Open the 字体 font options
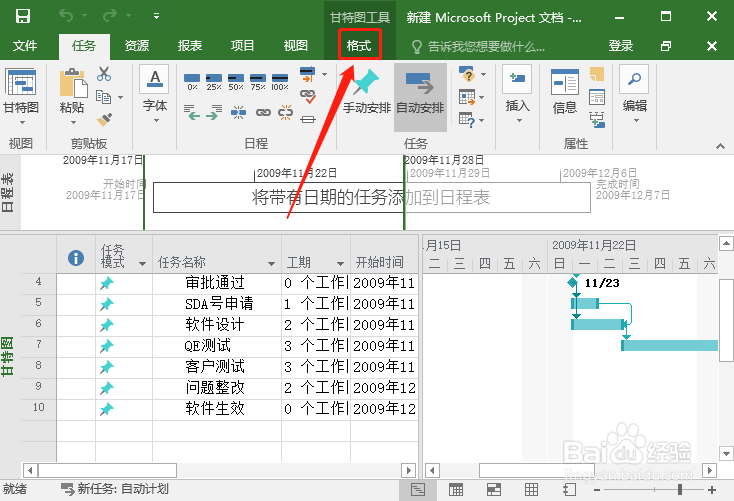The image size is (734, 501). pos(155,95)
